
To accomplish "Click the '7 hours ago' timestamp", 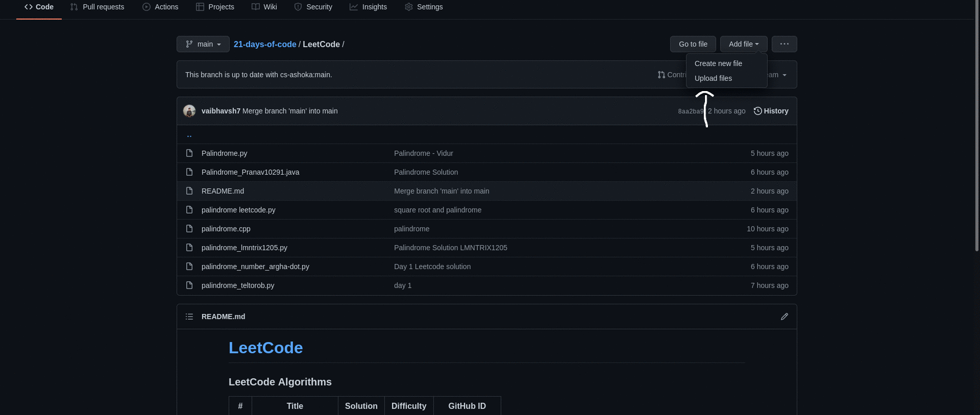I will [x=769, y=286].
